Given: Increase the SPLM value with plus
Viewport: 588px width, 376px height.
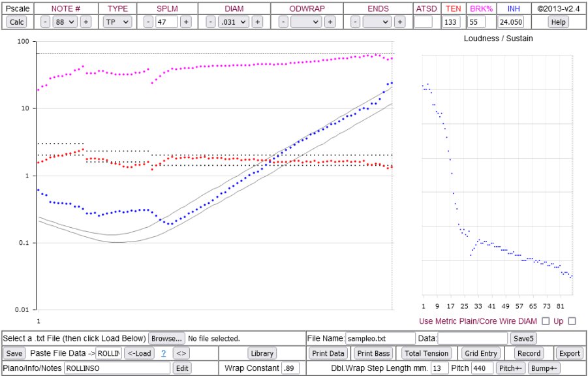Looking at the screenshot, I should click(185, 22).
